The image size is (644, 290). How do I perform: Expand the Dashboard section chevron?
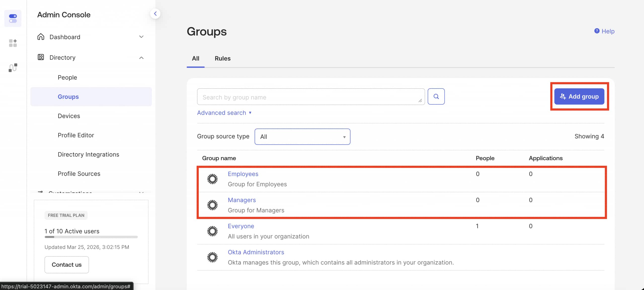pos(141,37)
